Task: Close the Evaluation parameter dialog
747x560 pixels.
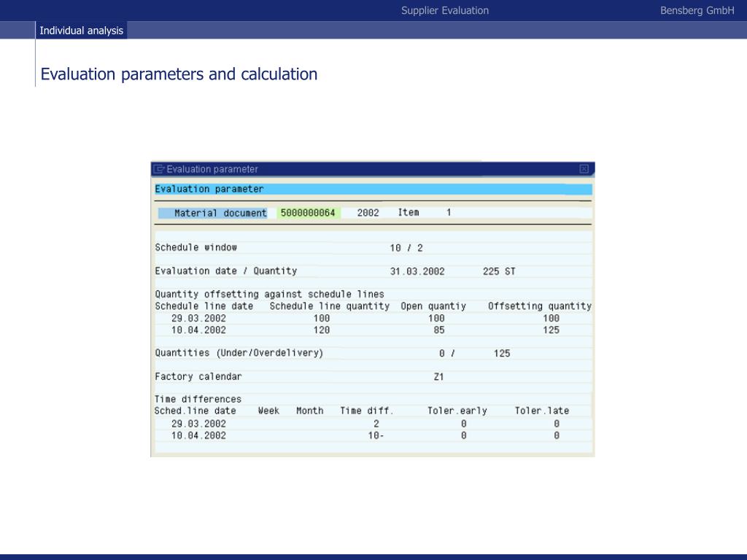Action: click(x=584, y=169)
